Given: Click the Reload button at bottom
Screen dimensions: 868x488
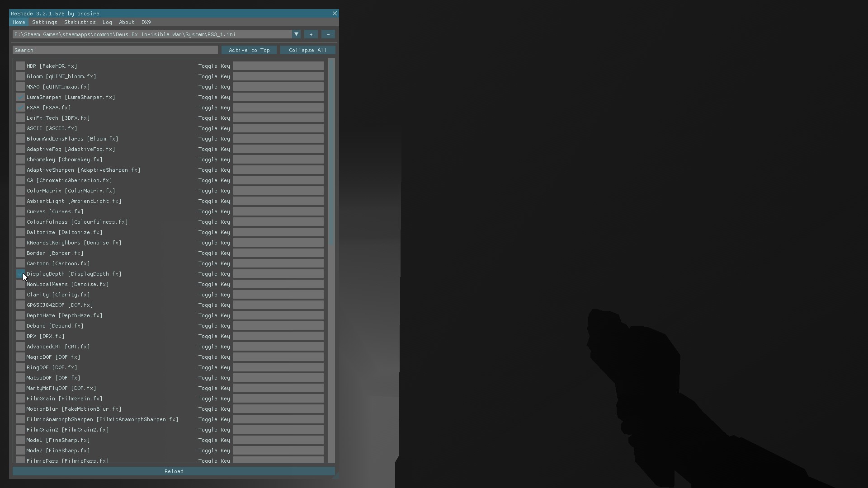Looking at the screenshot, I should (x=174, y=471).
